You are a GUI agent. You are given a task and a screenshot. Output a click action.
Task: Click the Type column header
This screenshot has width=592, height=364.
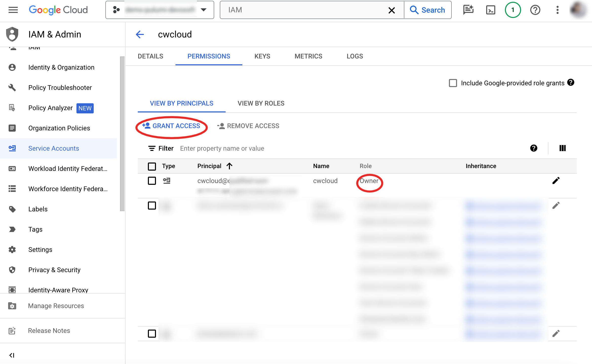pyautogui.click(x=169, y=166)
